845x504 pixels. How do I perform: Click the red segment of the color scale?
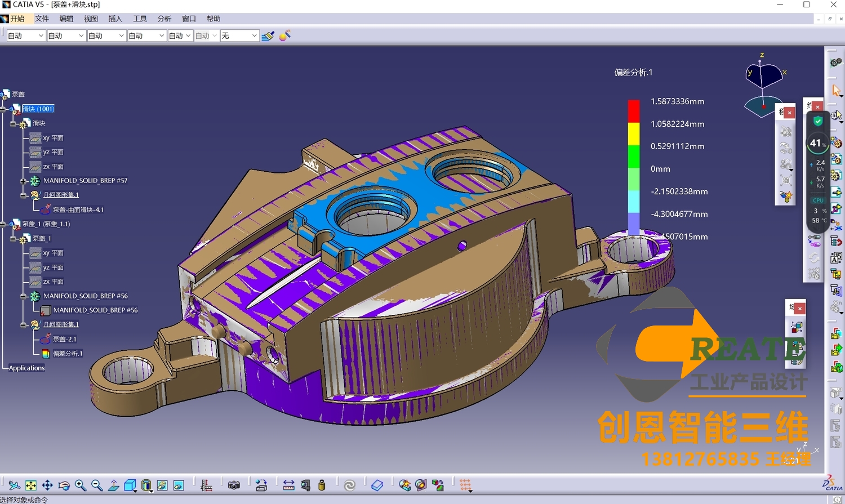click(634, 110)
